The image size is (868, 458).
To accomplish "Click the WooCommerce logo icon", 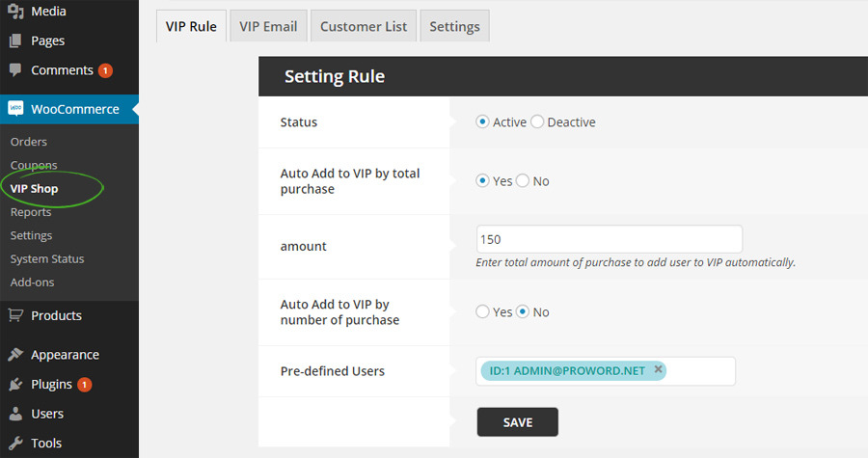I will tap(15, 109).
